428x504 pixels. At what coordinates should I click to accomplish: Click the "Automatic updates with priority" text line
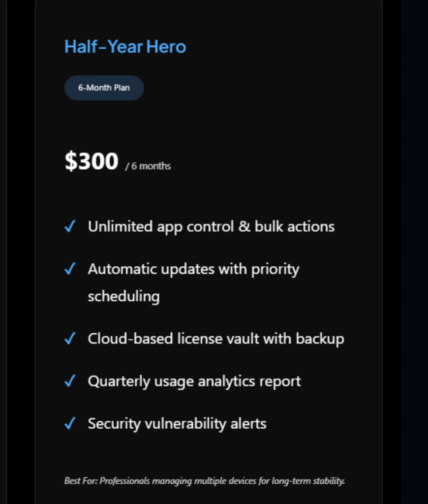193,269
